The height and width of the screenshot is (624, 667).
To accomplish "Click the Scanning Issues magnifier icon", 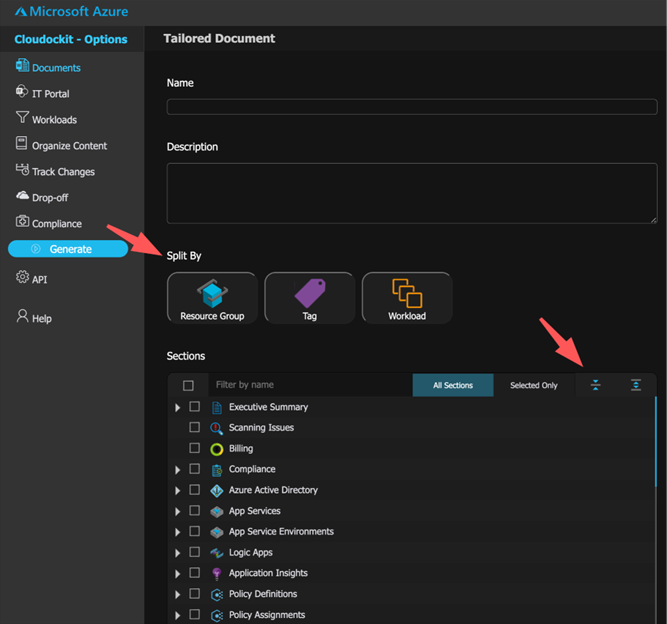I will [x=217, y=428].
